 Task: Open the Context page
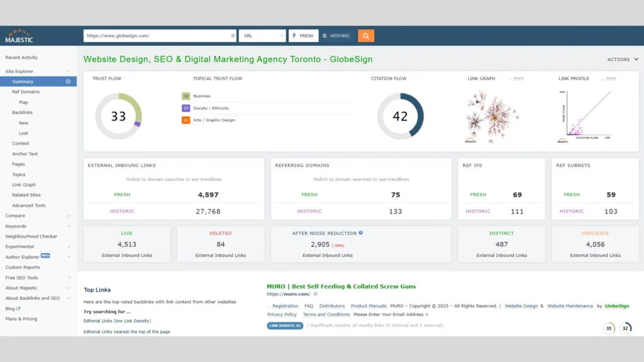pos(21,144)
